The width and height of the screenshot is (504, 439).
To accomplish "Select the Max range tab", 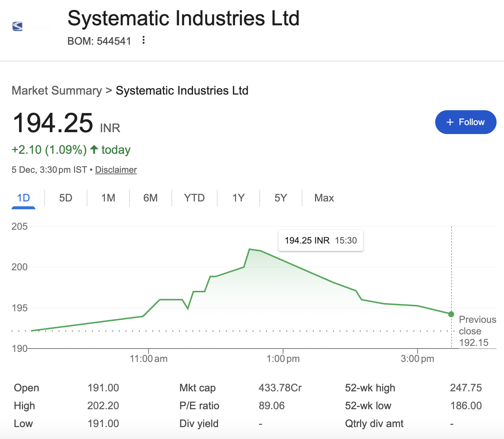I will pos(324,198).
